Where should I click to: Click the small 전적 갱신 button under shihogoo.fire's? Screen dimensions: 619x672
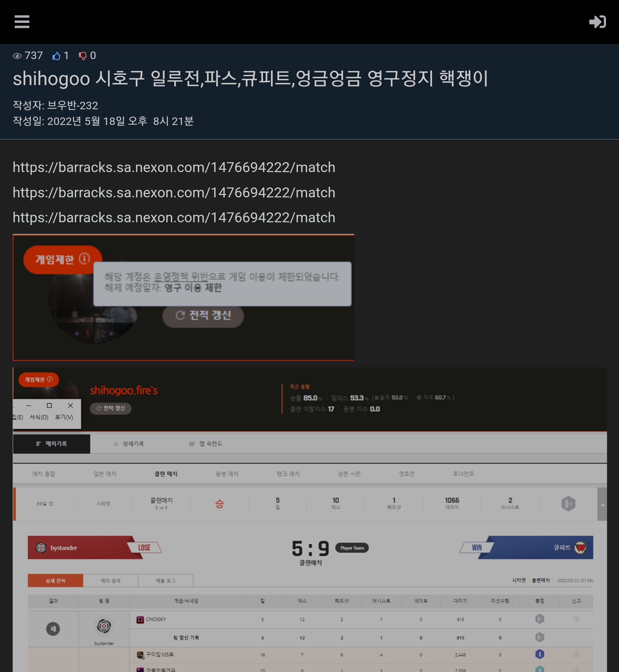[110, 408]
